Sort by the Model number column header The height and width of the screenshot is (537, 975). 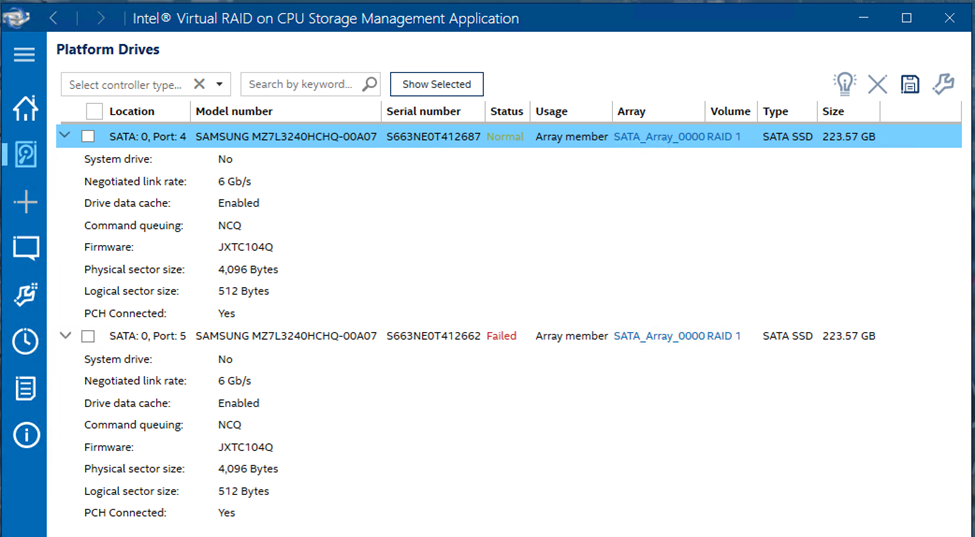(x=234, y=111)
